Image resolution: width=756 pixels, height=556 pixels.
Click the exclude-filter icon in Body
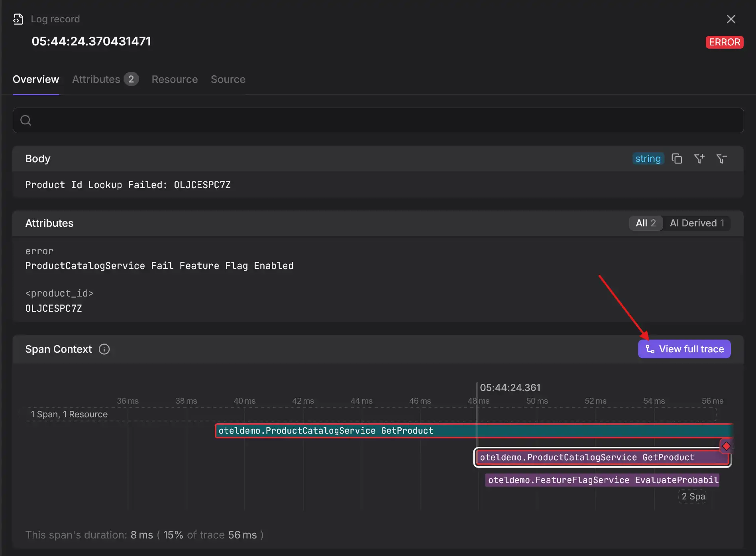coord(721,159)
